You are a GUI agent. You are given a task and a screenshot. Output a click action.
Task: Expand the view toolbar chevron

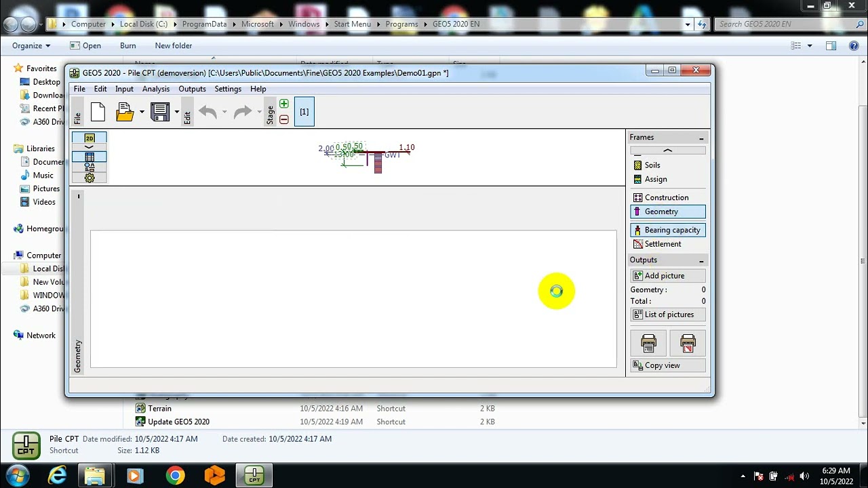pos(90,147)
